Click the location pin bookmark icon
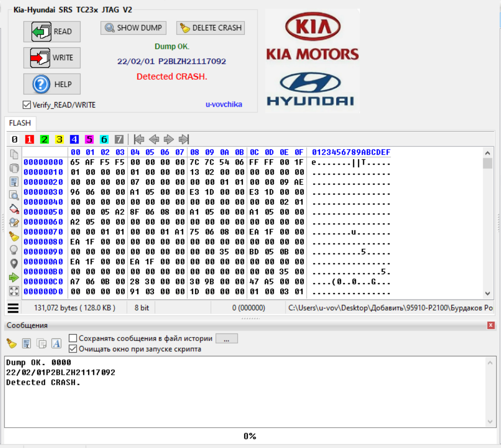Image resolution: width=501 pixels, height=448 pixels. click(x=14, y=263)
